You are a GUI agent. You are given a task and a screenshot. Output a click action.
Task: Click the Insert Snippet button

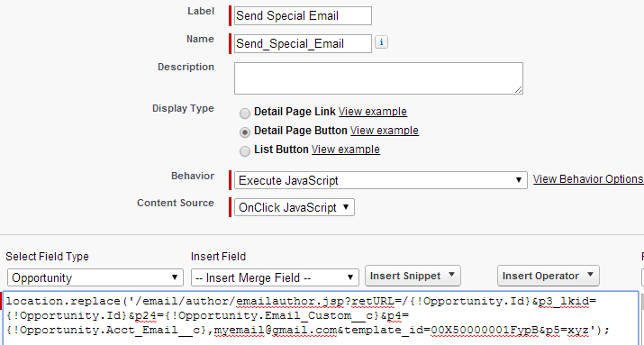coord(413,276)
